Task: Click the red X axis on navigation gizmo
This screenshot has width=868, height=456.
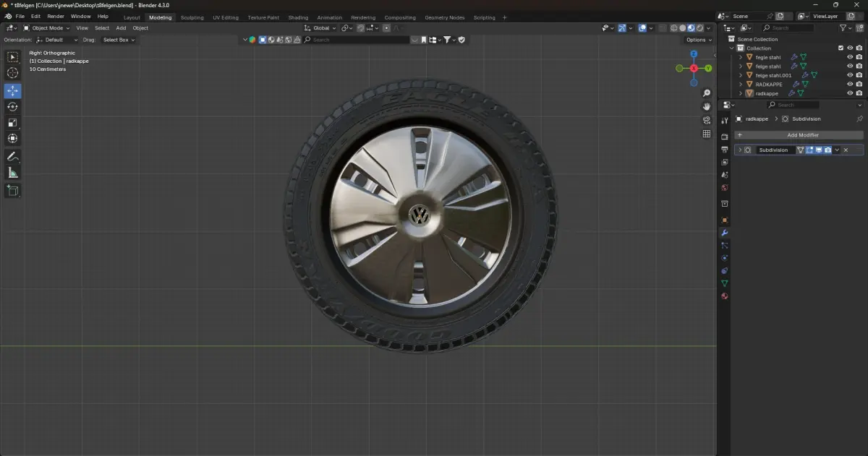Action: (694, 68)
